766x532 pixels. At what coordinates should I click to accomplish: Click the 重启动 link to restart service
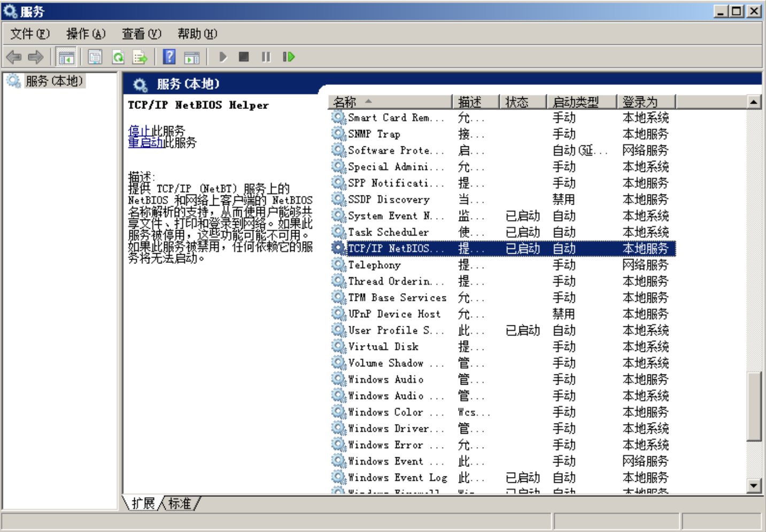pyautogui.click(x=145, y=143)
